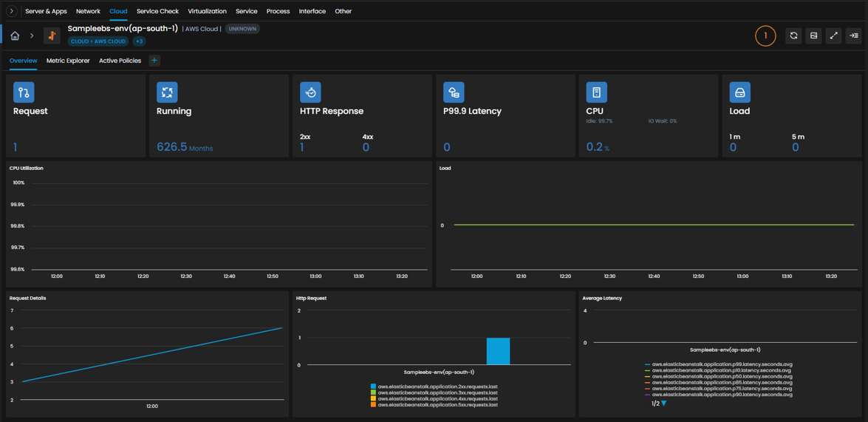The width and height of the screenshot is (868, 422).
Task: Click the blue bar in Http Request chart
Action: pos(498,350)
